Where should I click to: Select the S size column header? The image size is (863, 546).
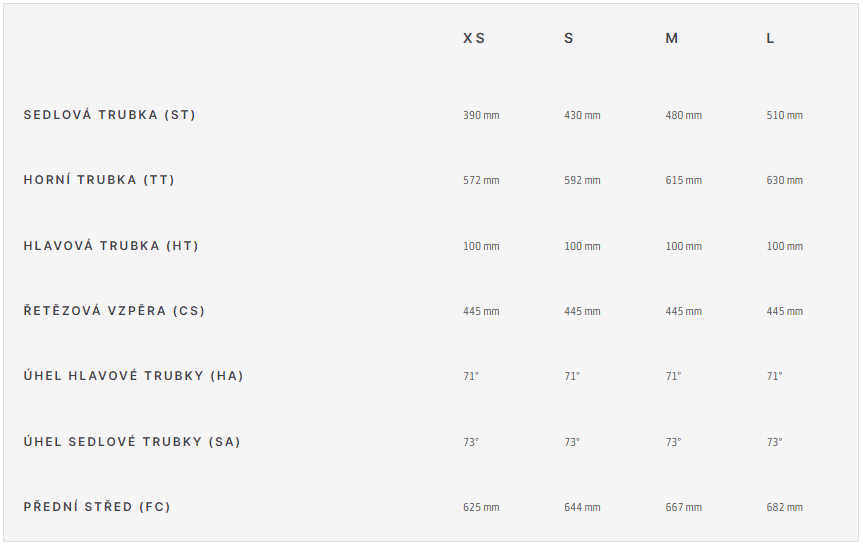[569, 38]
